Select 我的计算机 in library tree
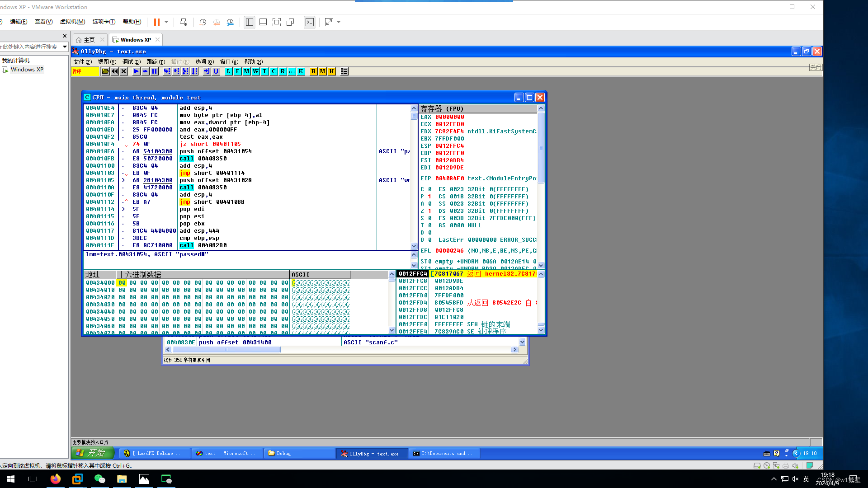Screen dimensions: 868x488 16,60
